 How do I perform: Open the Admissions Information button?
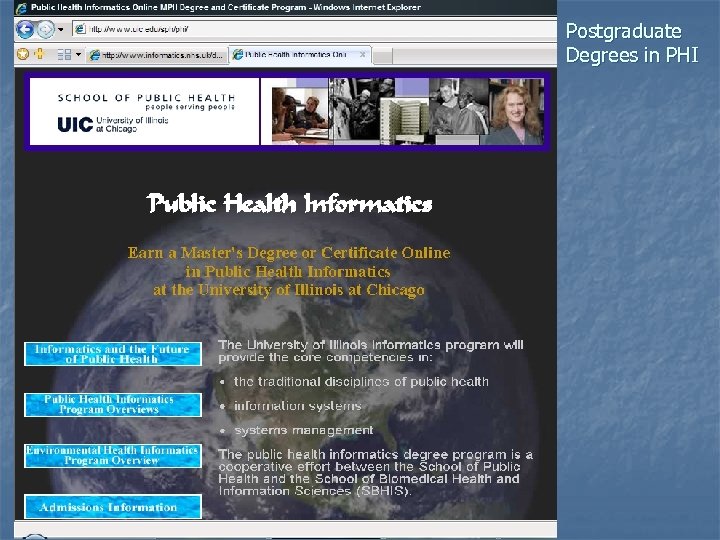tap(112, 507)
